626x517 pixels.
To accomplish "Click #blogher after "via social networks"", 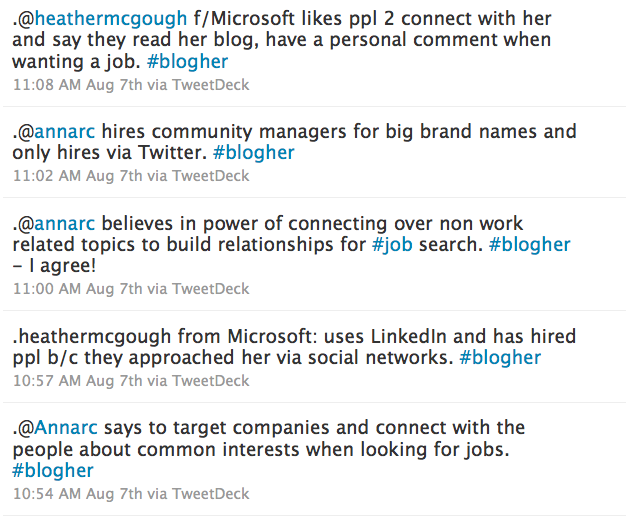I will [x=500, y=357].
